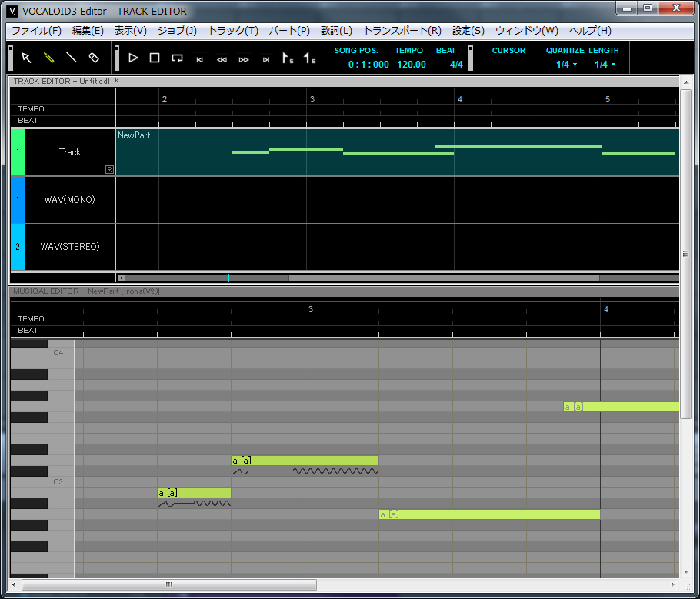Select the pencil draw tool
The height and width of the screenshot is (599, 700).
pos(48,58)
